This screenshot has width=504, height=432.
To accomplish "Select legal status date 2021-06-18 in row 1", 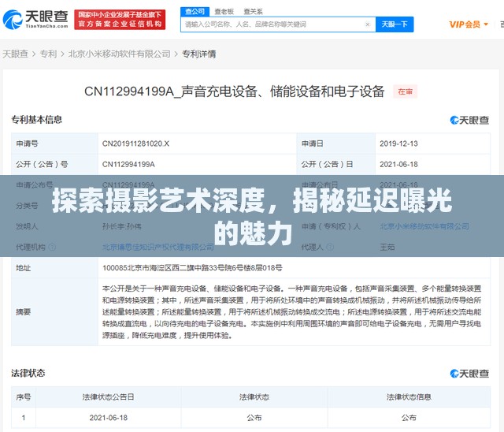I will tap(109, 418).
